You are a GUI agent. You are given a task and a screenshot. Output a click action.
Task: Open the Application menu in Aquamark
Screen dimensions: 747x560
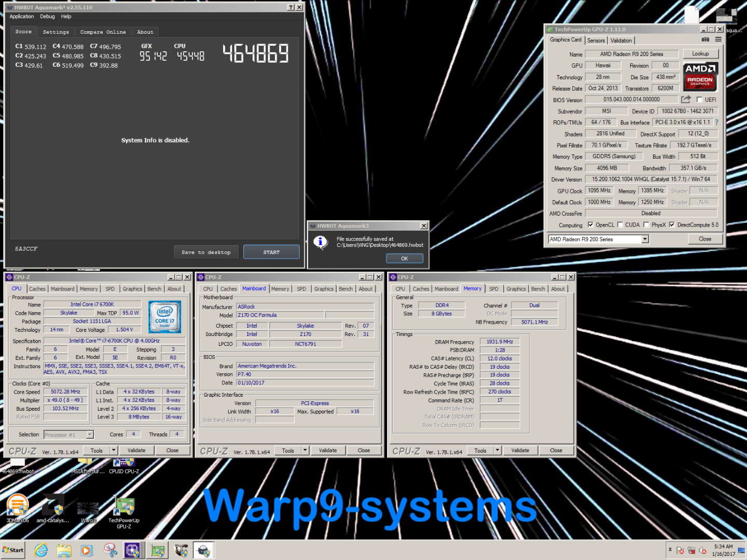pos(21,17)
